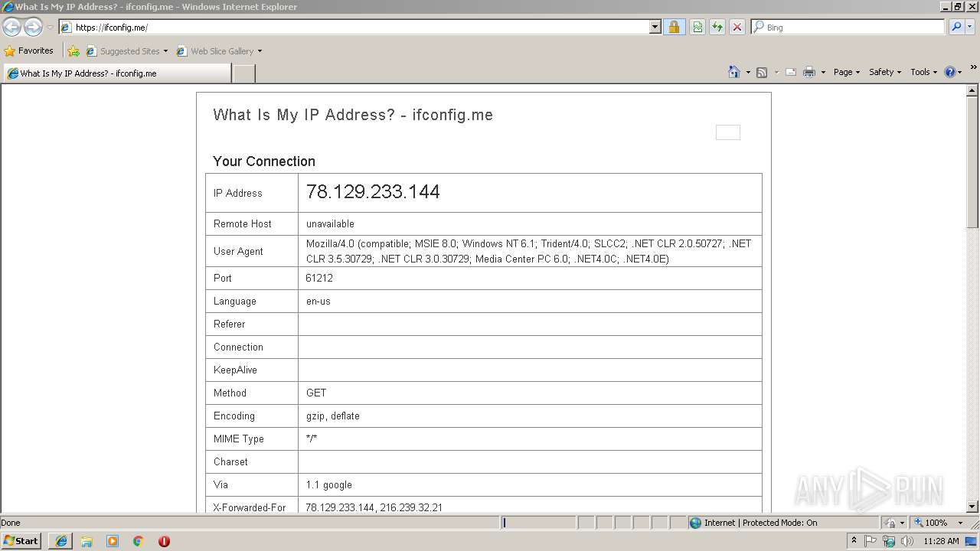This screenshot has width=980, height=551.
Task: Open Windows Explorer folder taskbar icon
Action: (87, 541)
